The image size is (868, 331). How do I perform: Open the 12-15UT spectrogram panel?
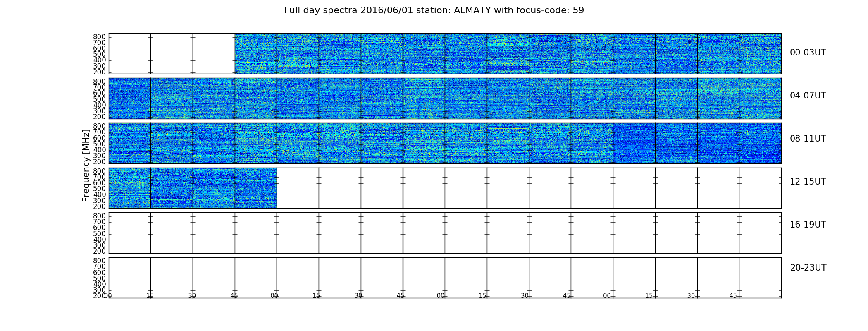point(445,188)
